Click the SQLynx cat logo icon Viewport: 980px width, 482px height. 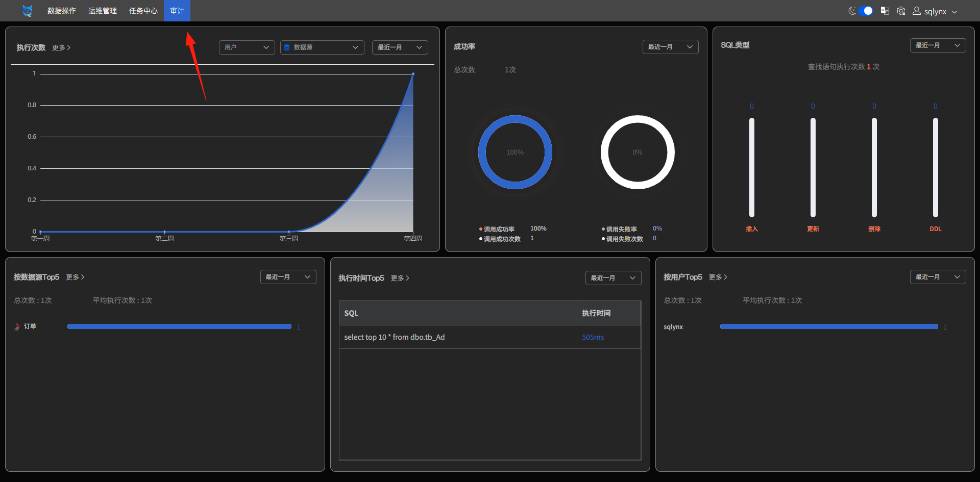tap(28, 11)
